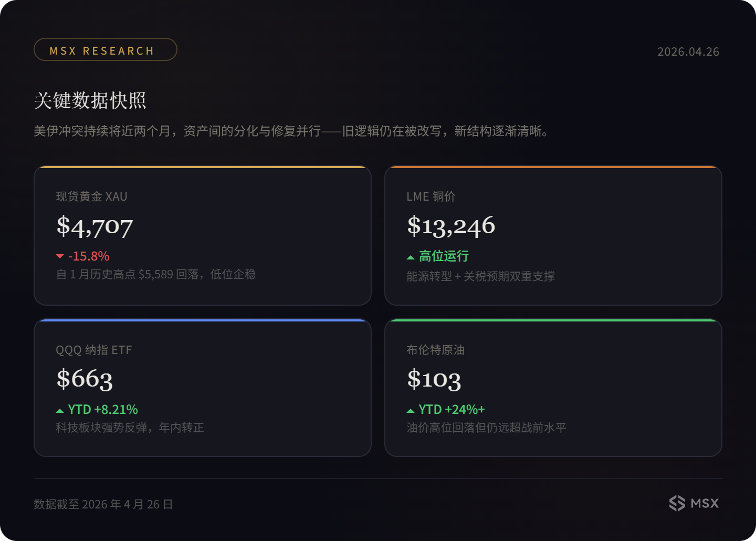Click the green up arrow beside 高位运行
This screenshot has width=756, height=541.
[411, 257]
